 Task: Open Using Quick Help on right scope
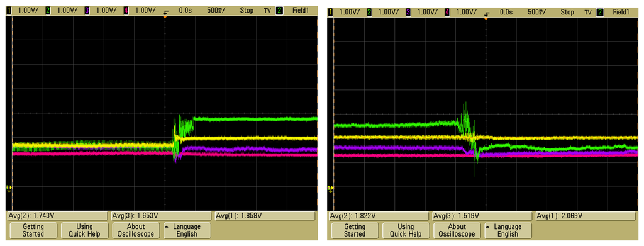[x=406, y=230]
